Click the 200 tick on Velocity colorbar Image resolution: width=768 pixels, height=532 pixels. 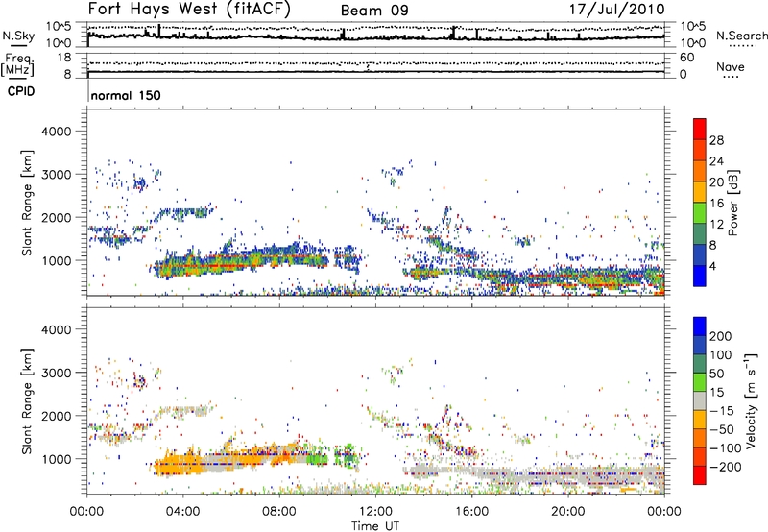click(721, 336)
